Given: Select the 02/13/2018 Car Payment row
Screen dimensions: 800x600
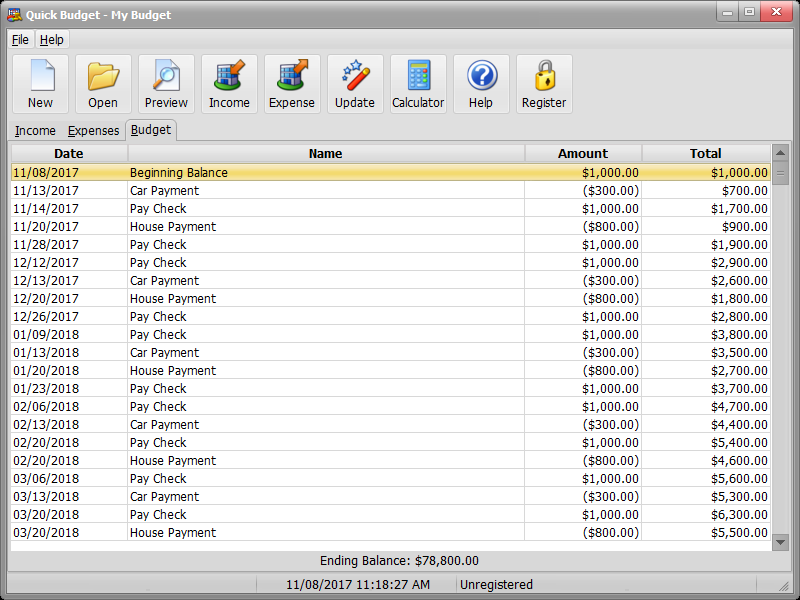Looking at the screenshot, I should point(390,424).
